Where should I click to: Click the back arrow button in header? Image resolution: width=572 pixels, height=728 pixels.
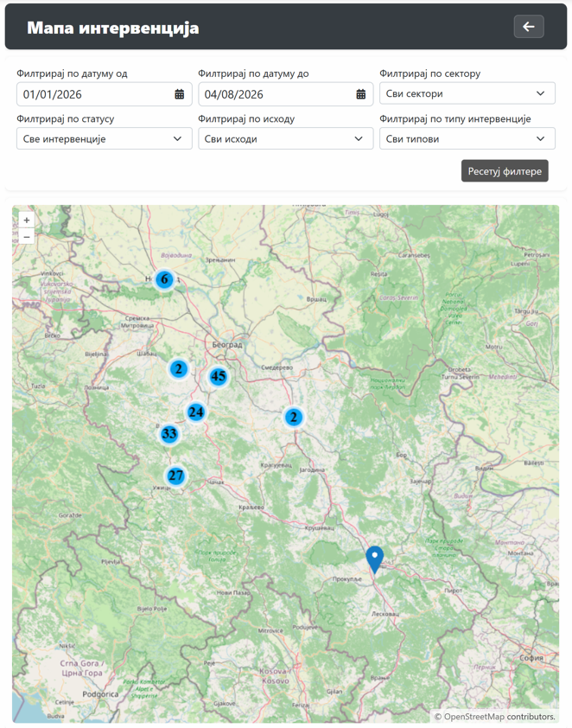click(x=529, y=27)
